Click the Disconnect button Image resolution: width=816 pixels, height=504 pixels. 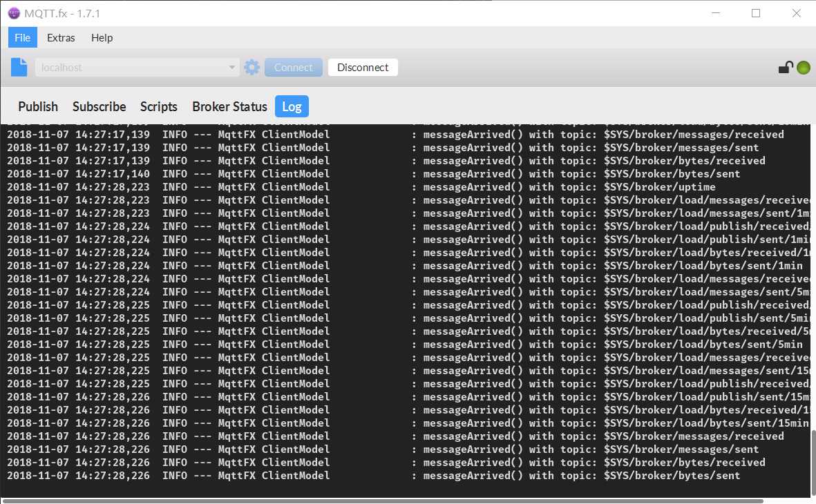(363, 67)
